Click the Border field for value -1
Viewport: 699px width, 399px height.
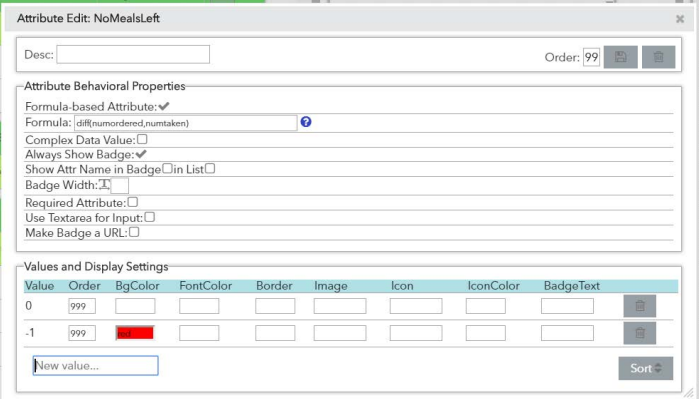tap(275, 333)
